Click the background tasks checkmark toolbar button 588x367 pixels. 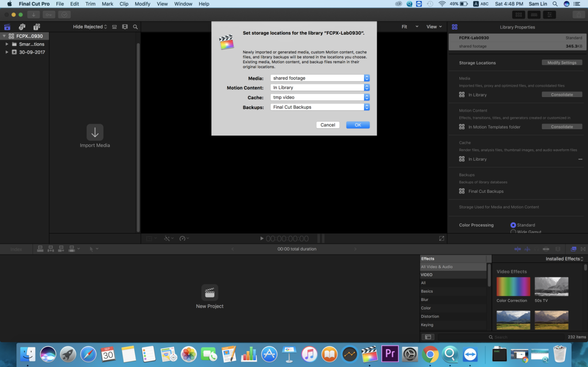[x=64, y=15]
